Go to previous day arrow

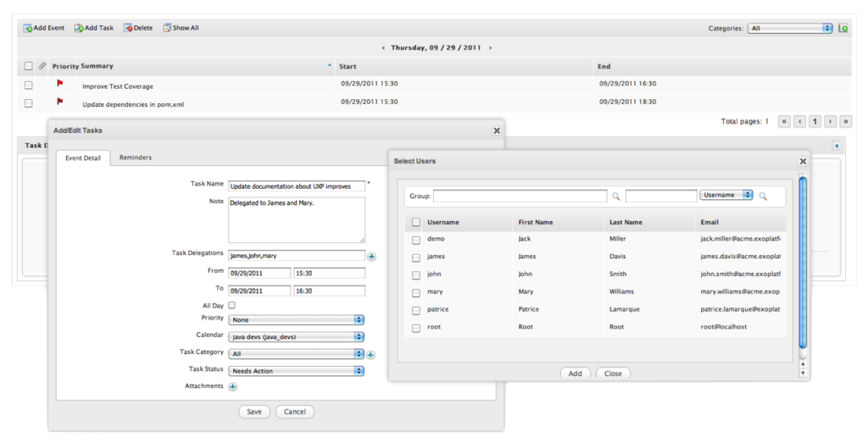(x=384, y=48)
